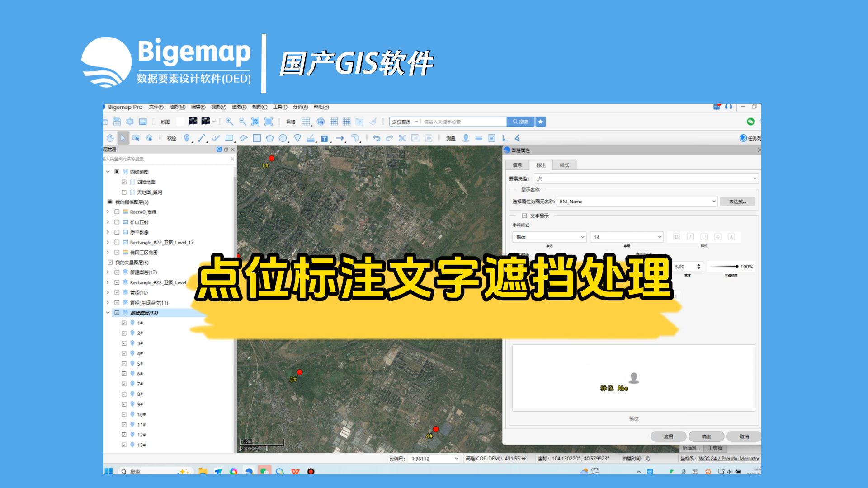Open the 楷体 font family dropdown
The image size is (868, 488).
coord(549,237)
